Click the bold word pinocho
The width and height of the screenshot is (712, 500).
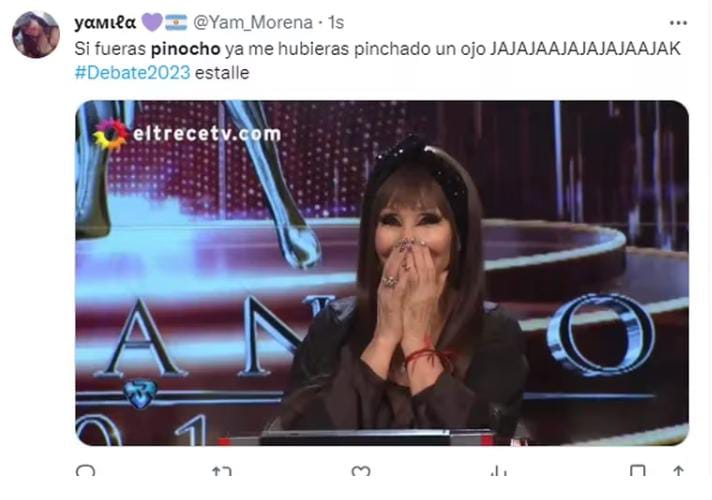click(x=186, y=49)
